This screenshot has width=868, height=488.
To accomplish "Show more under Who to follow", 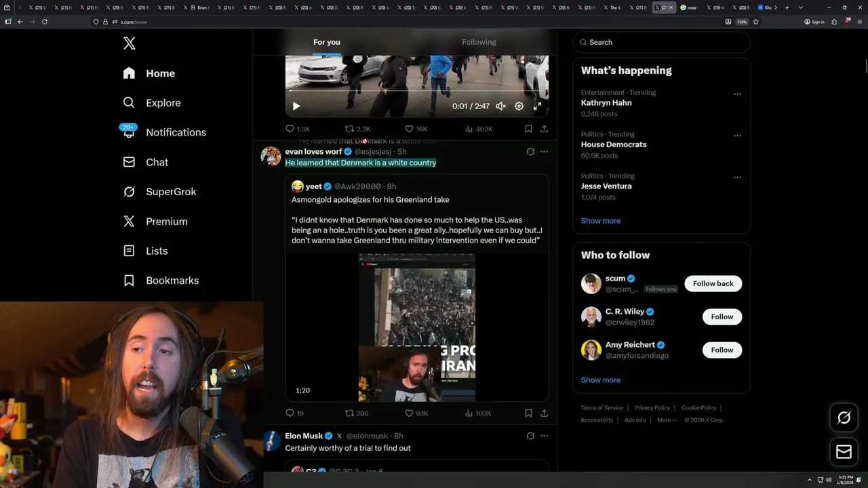I will point(600,380).
